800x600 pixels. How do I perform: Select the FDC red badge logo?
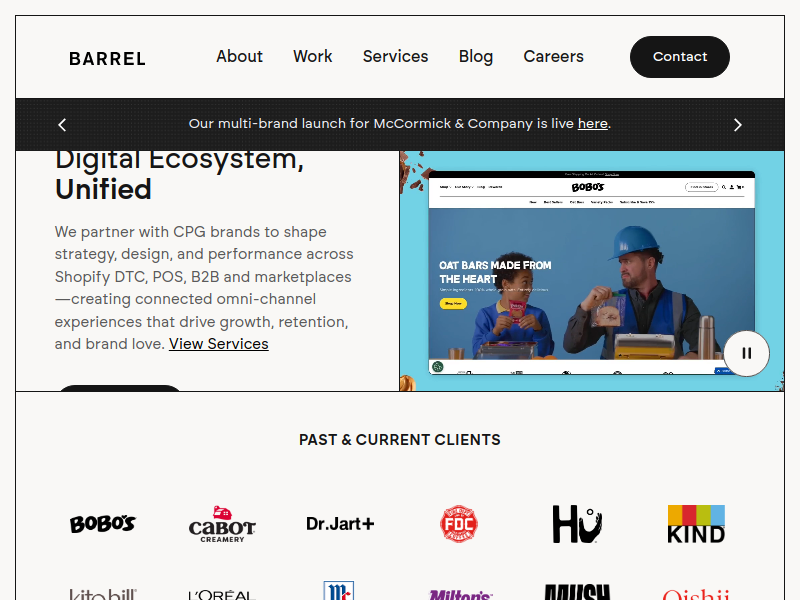click(x=459, y=524)
